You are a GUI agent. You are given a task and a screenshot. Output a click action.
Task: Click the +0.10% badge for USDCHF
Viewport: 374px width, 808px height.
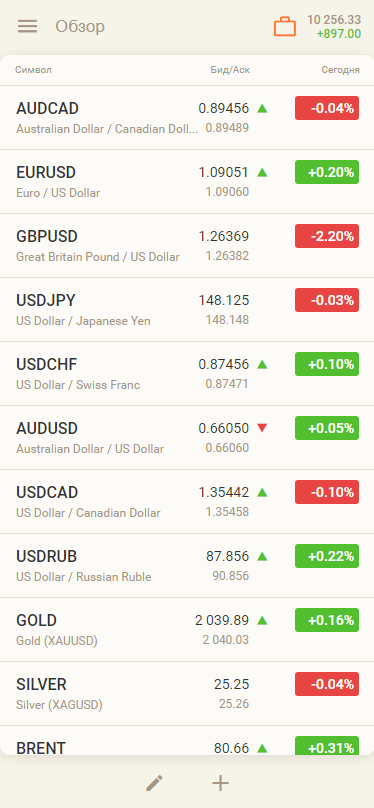(x=327, y=364)
